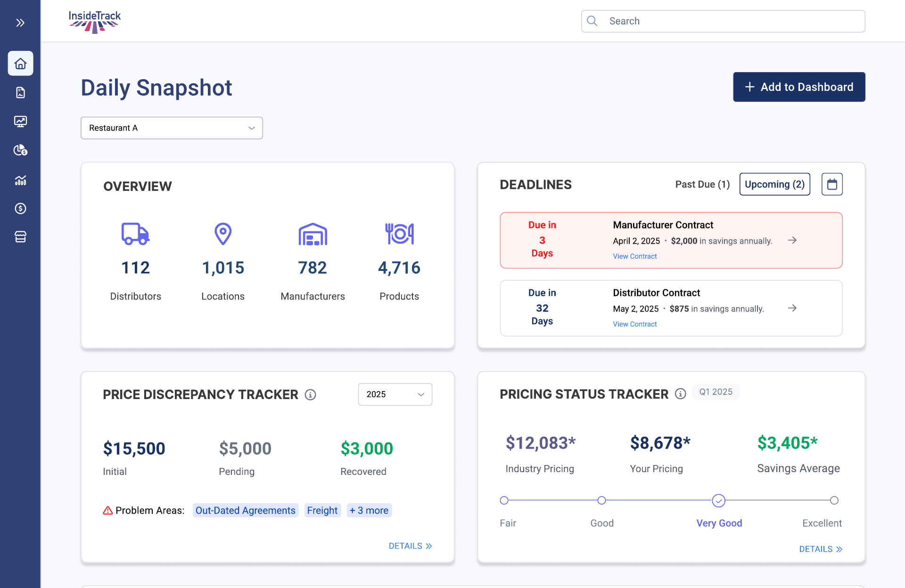
Task: Click the Distributors truck icon
Action: point(135,234)
